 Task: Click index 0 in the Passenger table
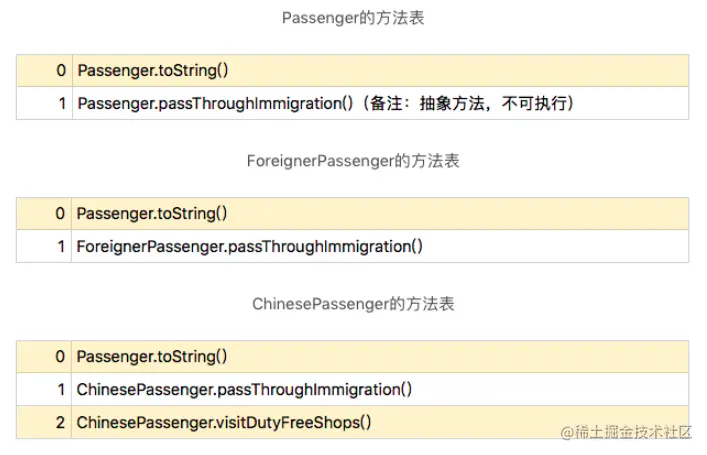tap(60, 71)
